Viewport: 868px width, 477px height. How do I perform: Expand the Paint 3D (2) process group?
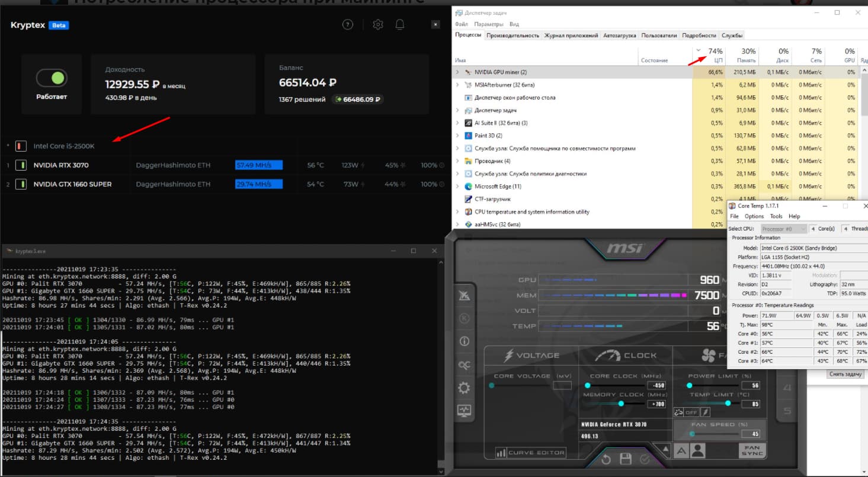click(x=457, y=136)
